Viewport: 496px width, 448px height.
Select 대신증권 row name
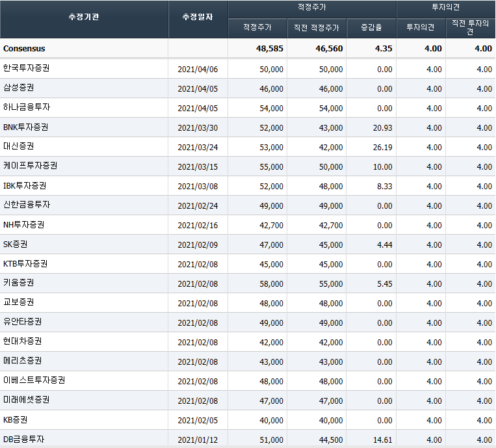pyautogui.click(x=19, y=146)
